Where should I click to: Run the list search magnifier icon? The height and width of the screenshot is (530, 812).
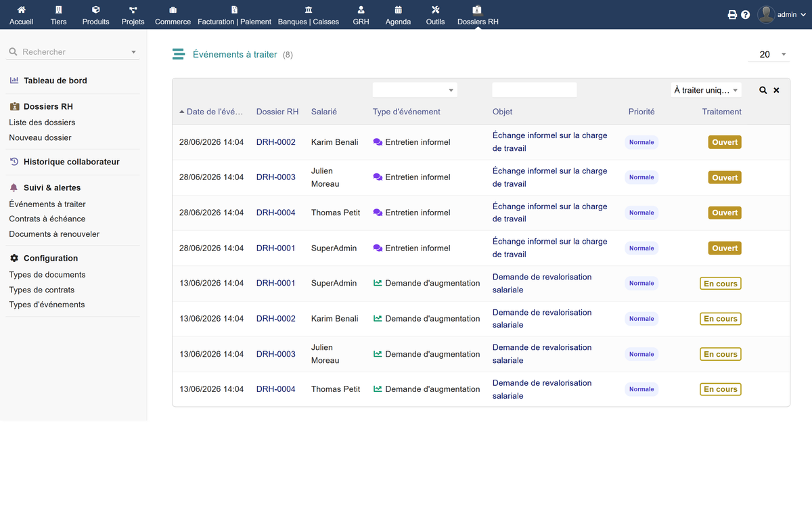[x=763, y=90]
